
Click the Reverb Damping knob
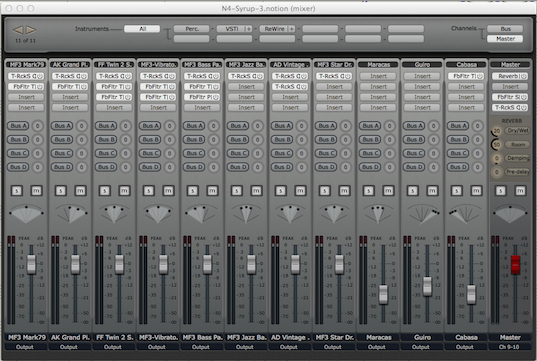[497, 158]
